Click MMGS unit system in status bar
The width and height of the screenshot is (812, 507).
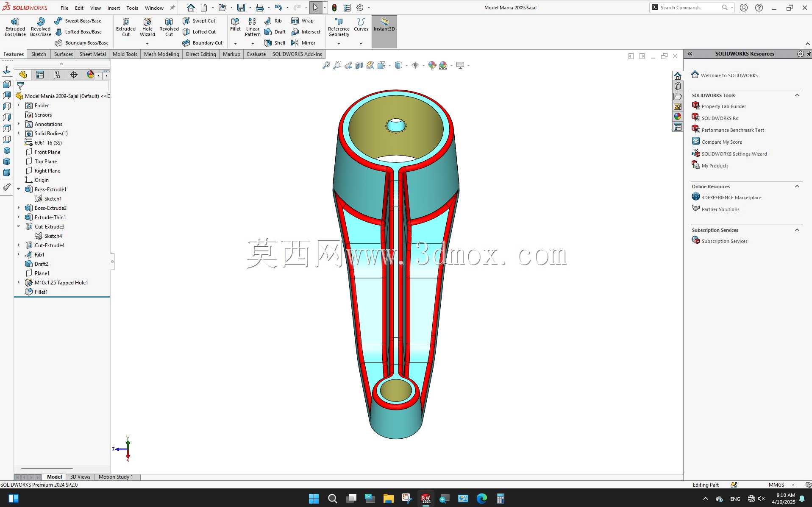pos(776,485)
